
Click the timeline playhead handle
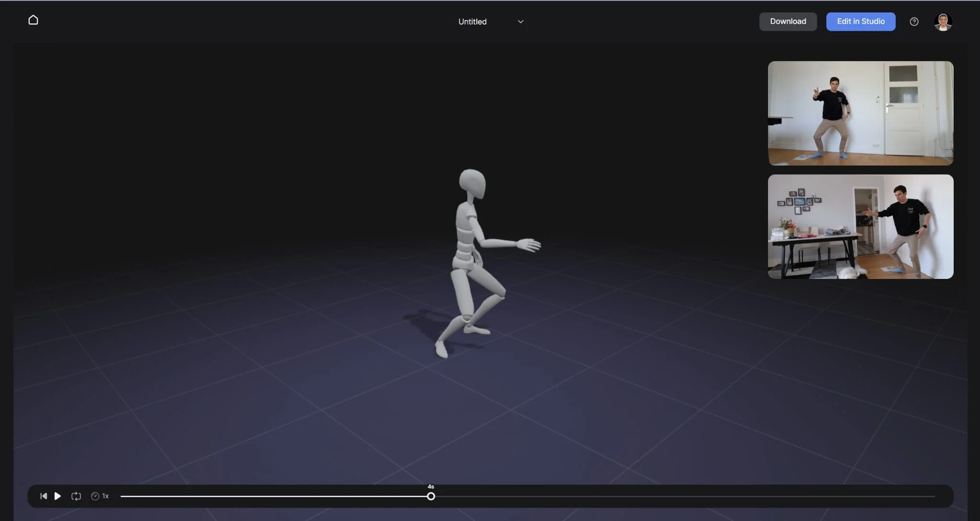(x=431, y=497)
